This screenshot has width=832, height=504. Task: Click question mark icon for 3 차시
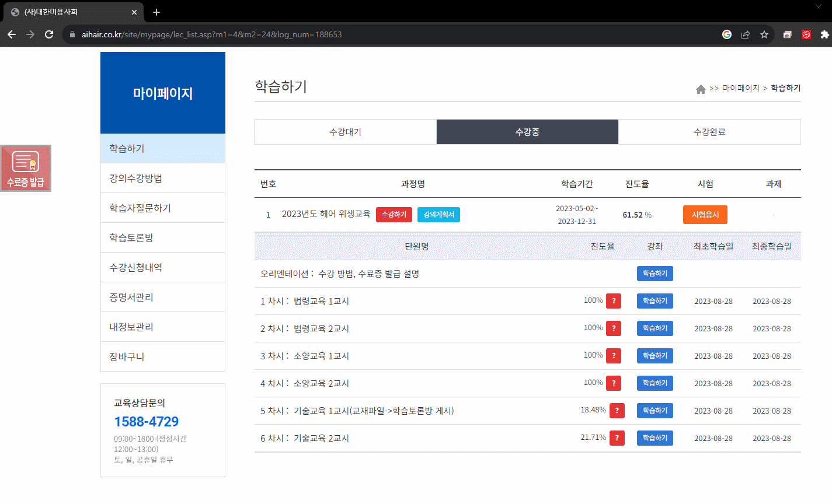click(614, 356)
